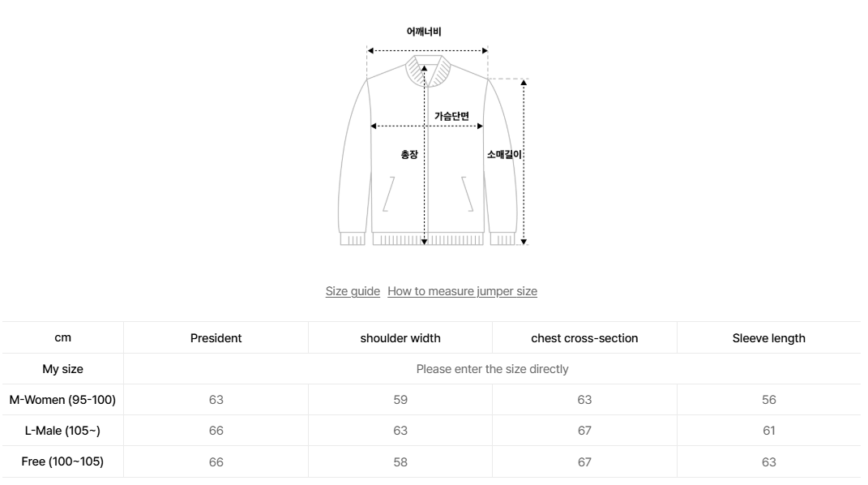Viewport: 868px width, 485px height.
Task: Select the Free (100~105) size row
Action: click(62, 461)
